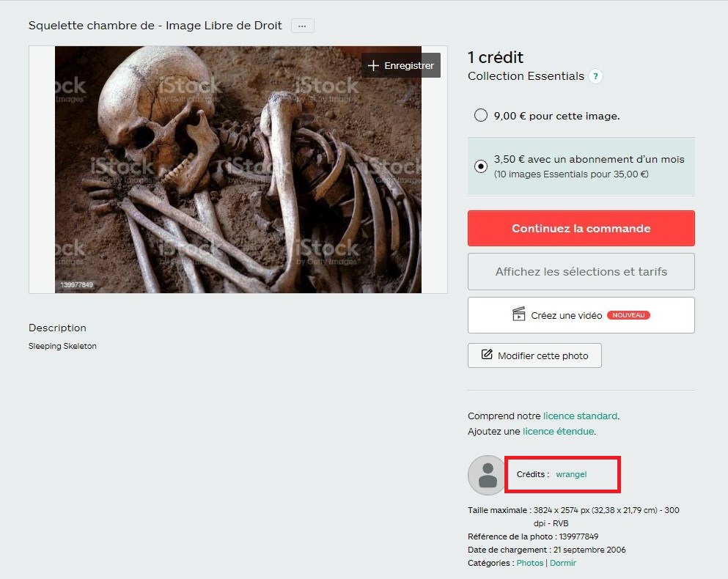
Task: Select the 9,00 € single image option
Action: 481,115
